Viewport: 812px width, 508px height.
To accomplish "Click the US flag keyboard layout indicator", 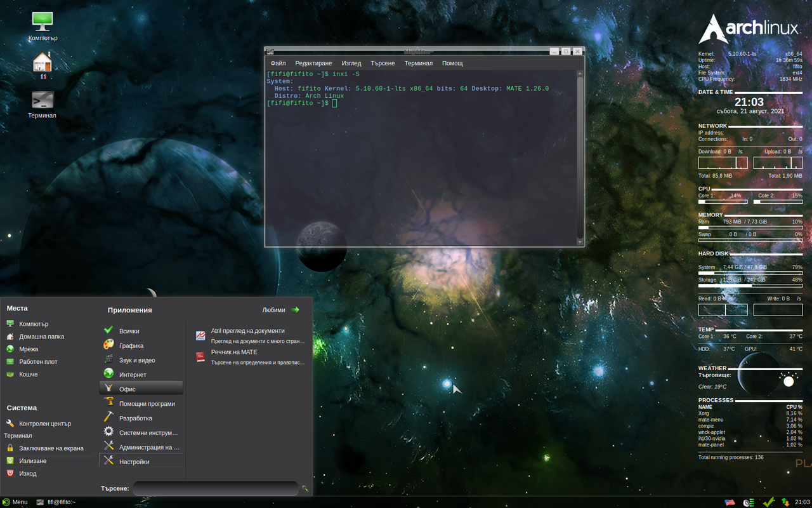I will pyautogui.click(x=730, y=502).
